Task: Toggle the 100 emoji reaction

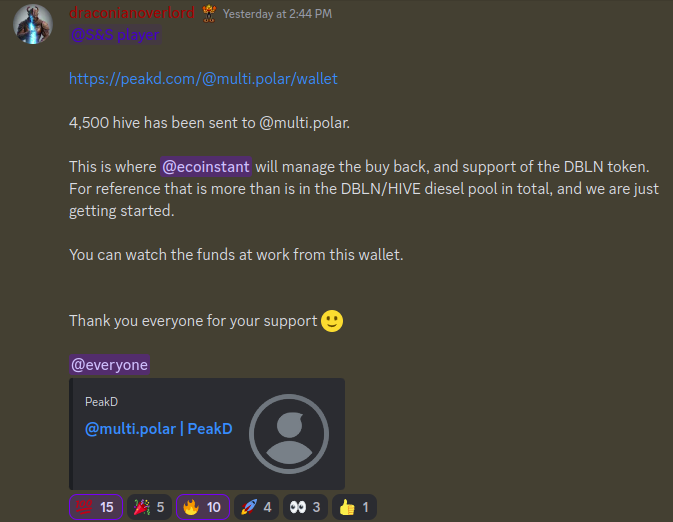Action: coord(96,507)
